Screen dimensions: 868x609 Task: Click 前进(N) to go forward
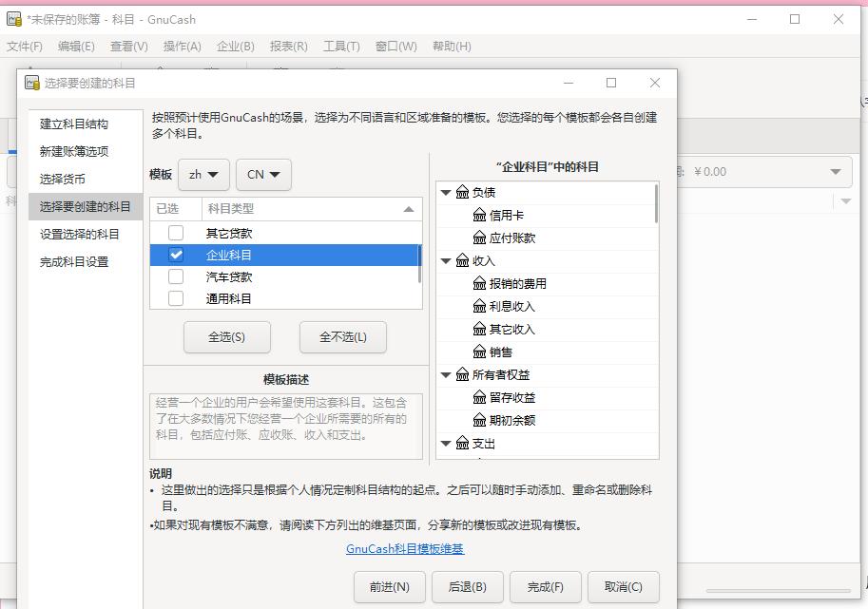[x=390, y=587]
